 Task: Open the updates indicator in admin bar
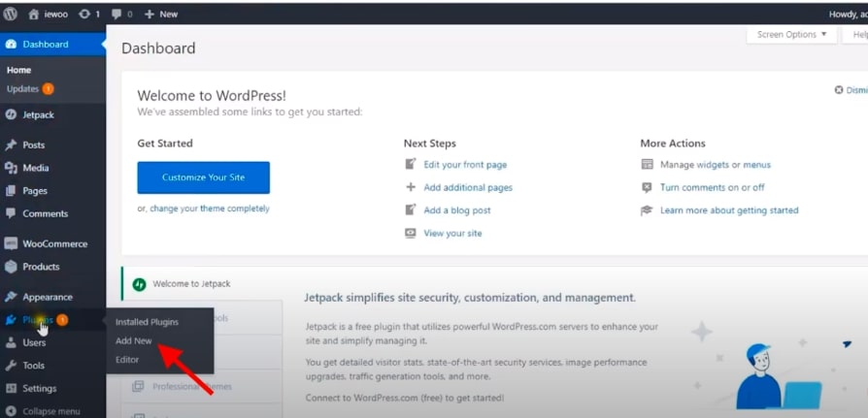click(x=89, y=15)
